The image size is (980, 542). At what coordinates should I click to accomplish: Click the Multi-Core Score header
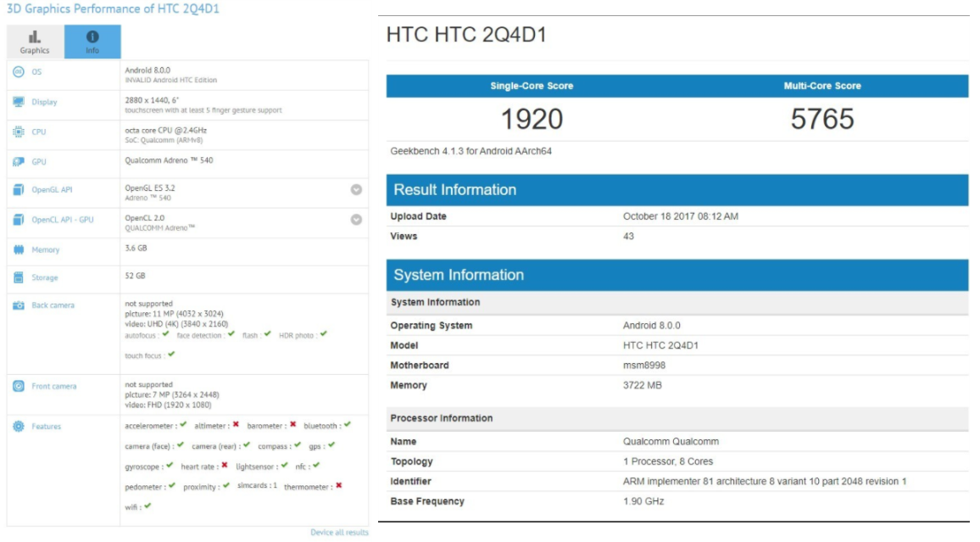click(822, 86)
